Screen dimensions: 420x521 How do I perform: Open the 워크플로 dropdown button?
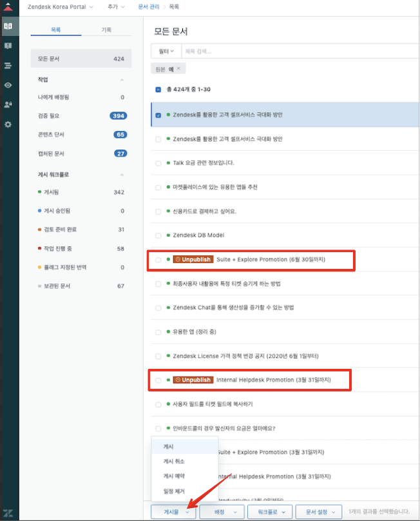click(270, 512)
